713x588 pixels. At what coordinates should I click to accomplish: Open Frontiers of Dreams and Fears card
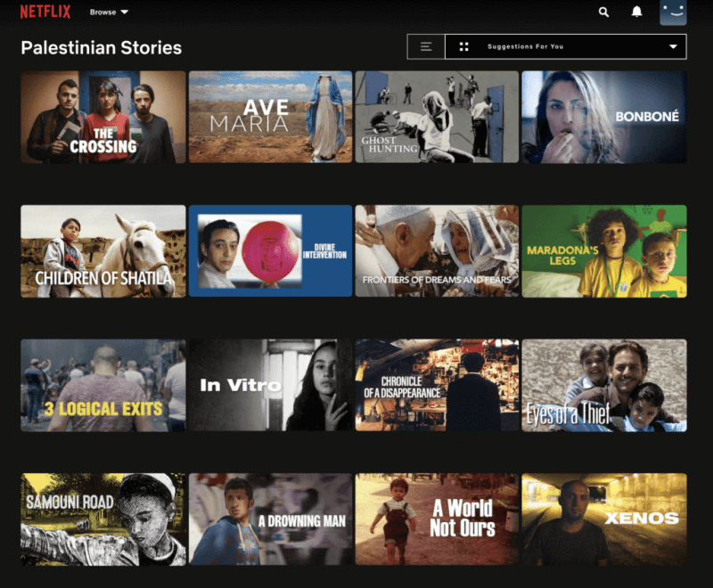pos(437,251)
